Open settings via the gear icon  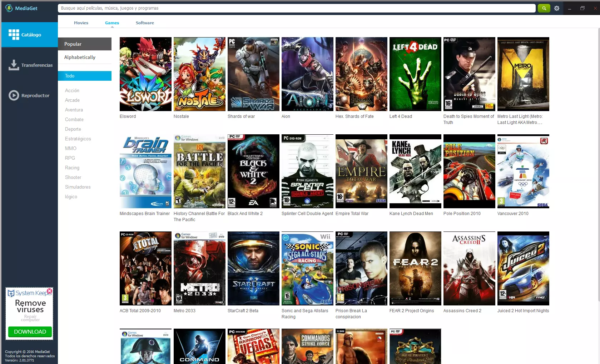click(x=557, y=8)
